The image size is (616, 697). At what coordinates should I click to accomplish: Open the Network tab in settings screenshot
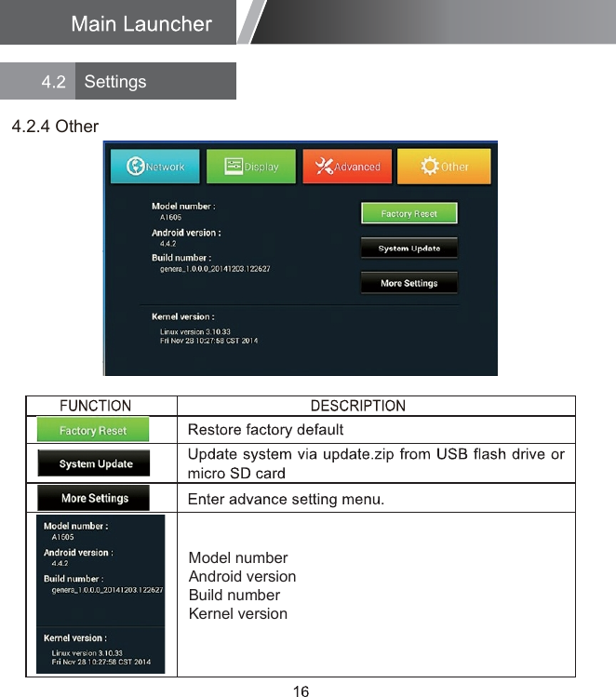pos(155,167)
